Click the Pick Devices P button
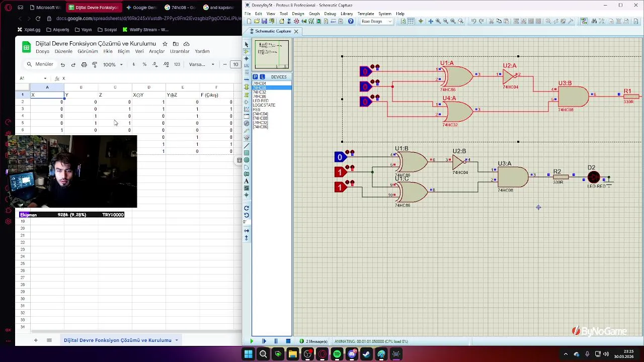The width and height of the screenshot is (644, 362). 256,77
